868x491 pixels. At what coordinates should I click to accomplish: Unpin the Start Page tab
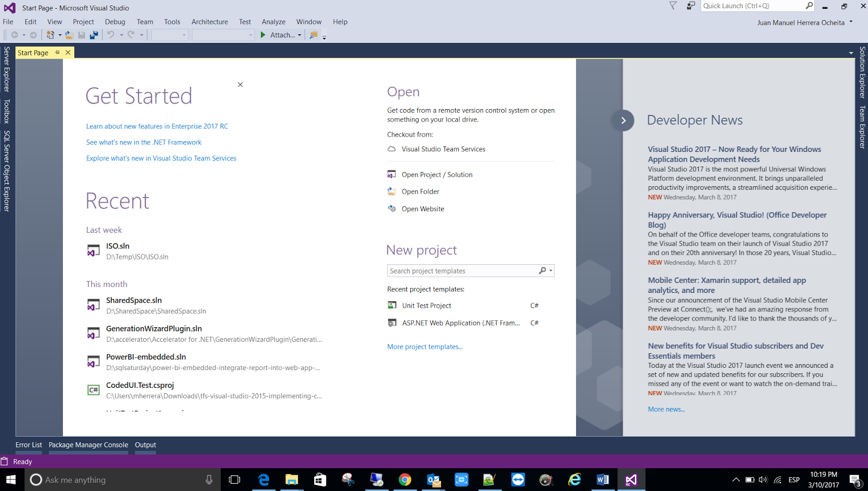click(57, 52)
